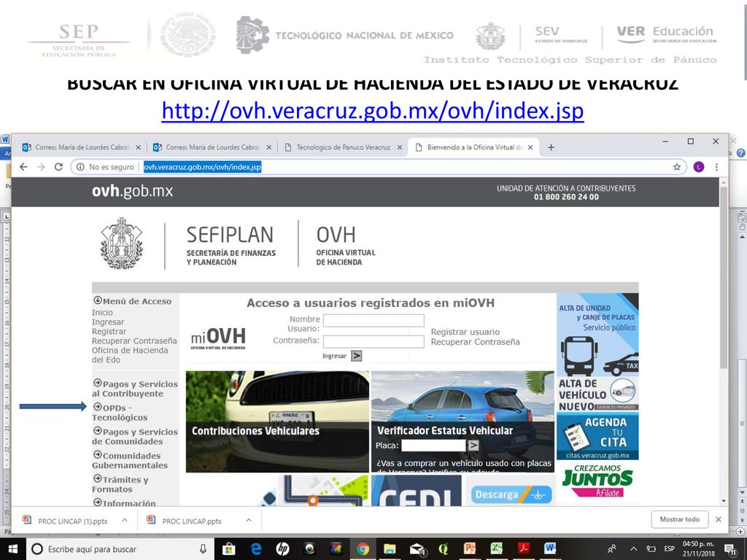747x560 pixels.
Task: Click the Windows search box
Action: pyautogui.click(x=119, y=549)
